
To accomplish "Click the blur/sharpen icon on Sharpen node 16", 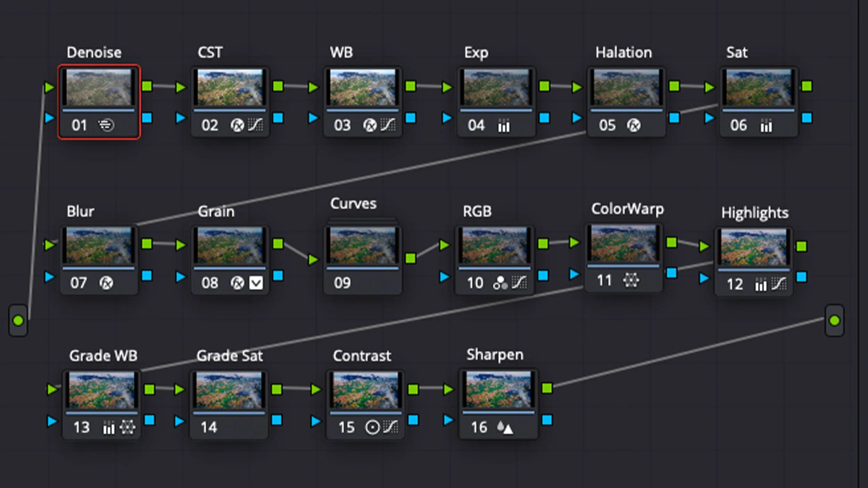I will click(x=505, y=428).
